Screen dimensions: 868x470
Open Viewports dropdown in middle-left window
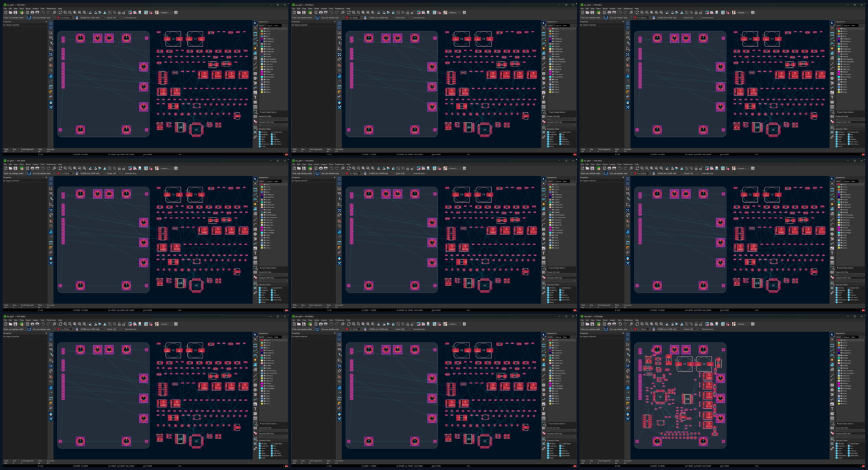click(272, 280)
